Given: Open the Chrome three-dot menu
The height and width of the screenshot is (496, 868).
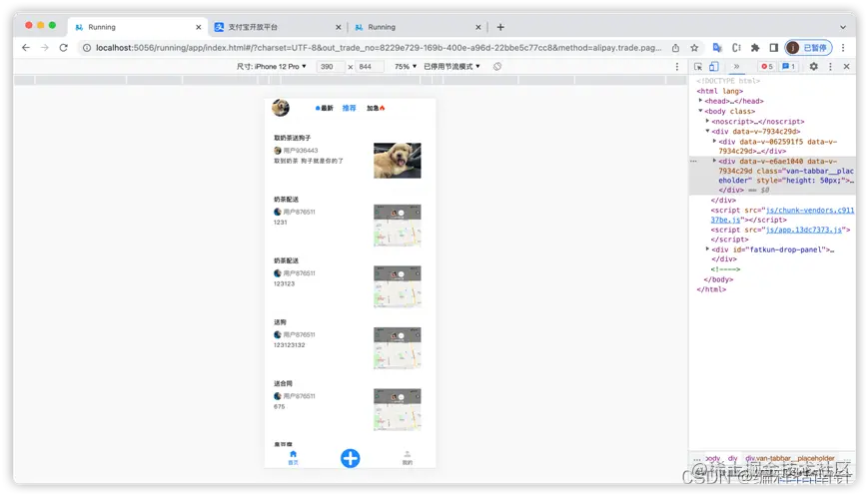Looking at the screenshot, I should point(843,48).
